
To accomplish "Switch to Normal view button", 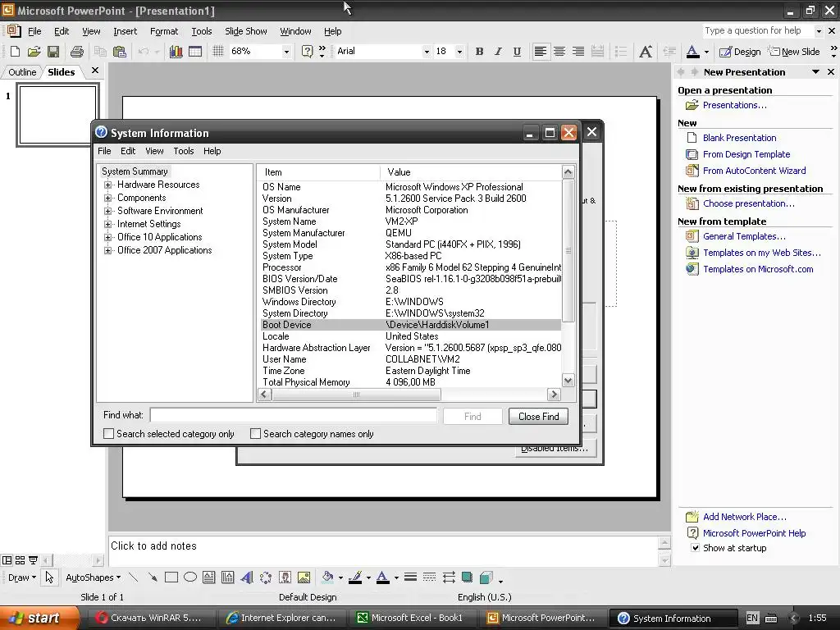I will click(7, 560).
